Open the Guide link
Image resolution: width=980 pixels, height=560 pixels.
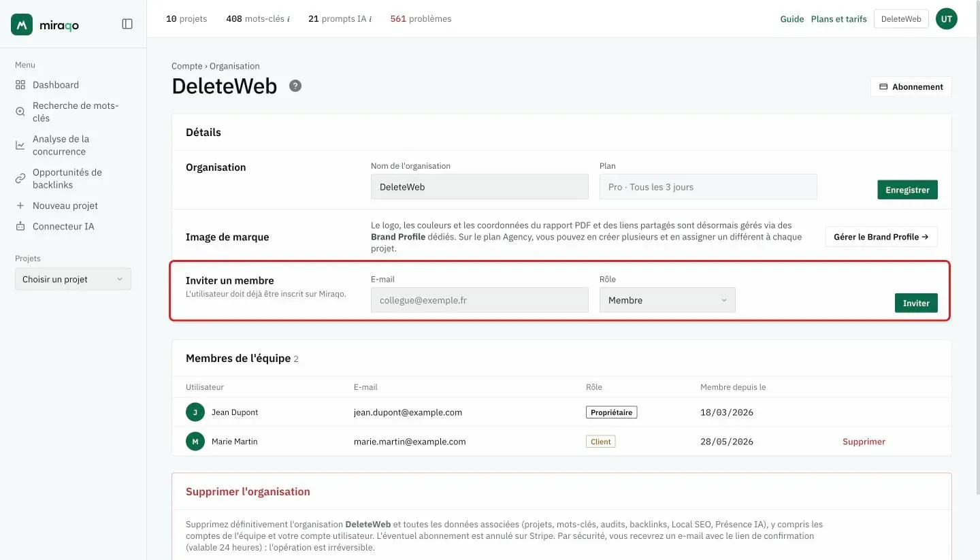tap(792, 19)
